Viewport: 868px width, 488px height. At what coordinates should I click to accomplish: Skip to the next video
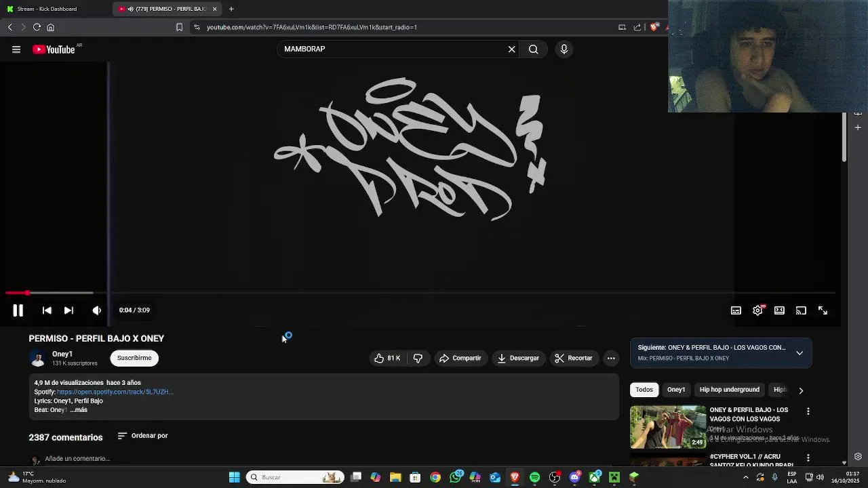pyautogui.click(x=68, y=310)
